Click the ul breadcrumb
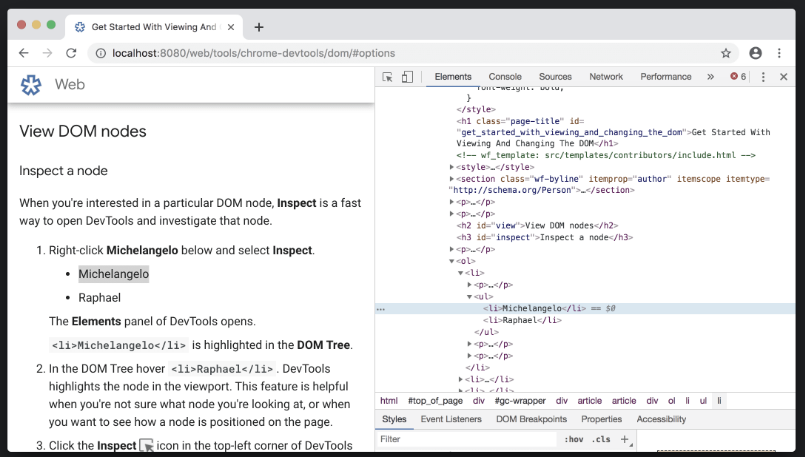 click(x=703, y=401)
